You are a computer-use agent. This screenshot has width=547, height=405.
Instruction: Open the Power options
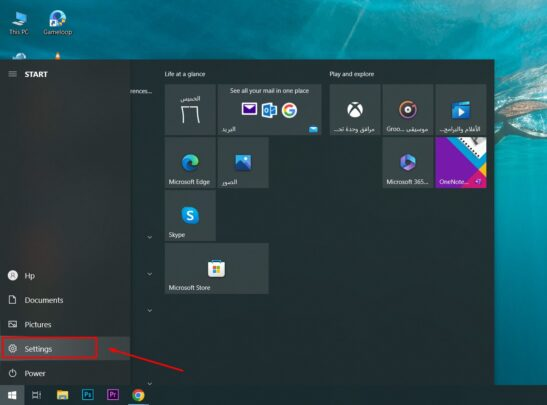65,373
